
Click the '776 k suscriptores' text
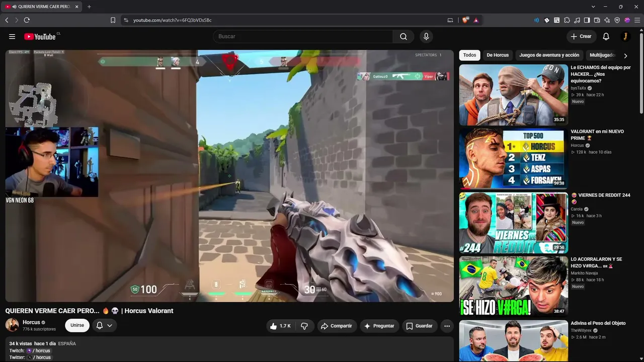[39, 329]
